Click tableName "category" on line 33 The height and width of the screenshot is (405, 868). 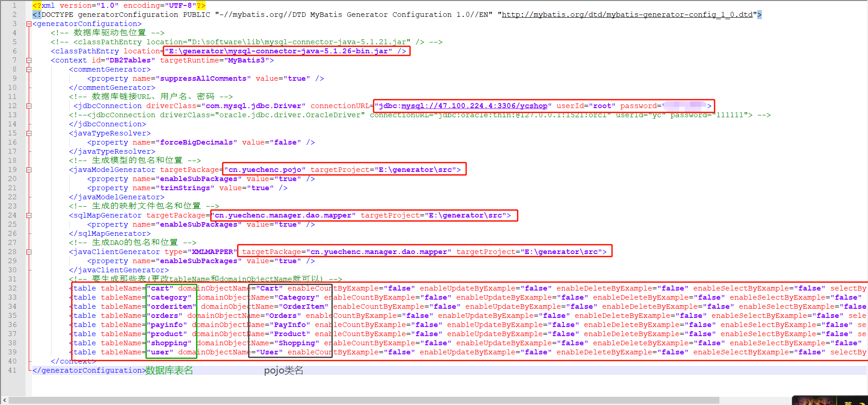click(x=169, y=297)
